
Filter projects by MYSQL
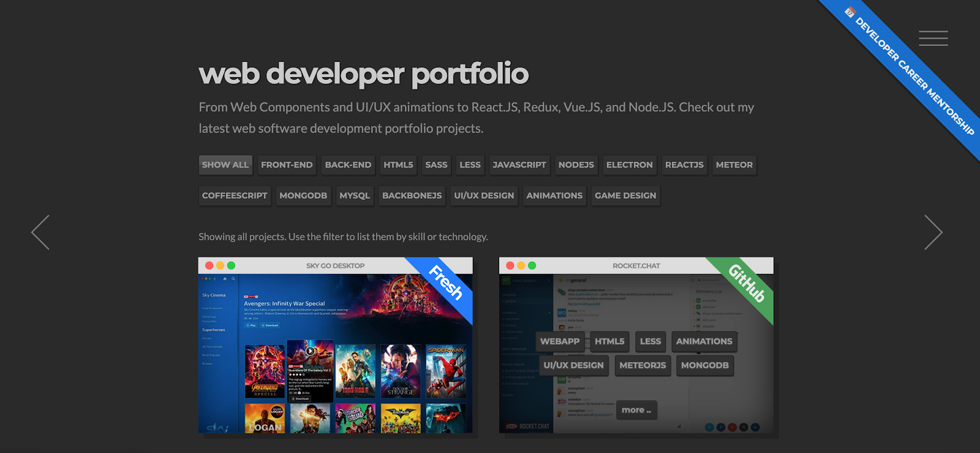click(355, 196)
